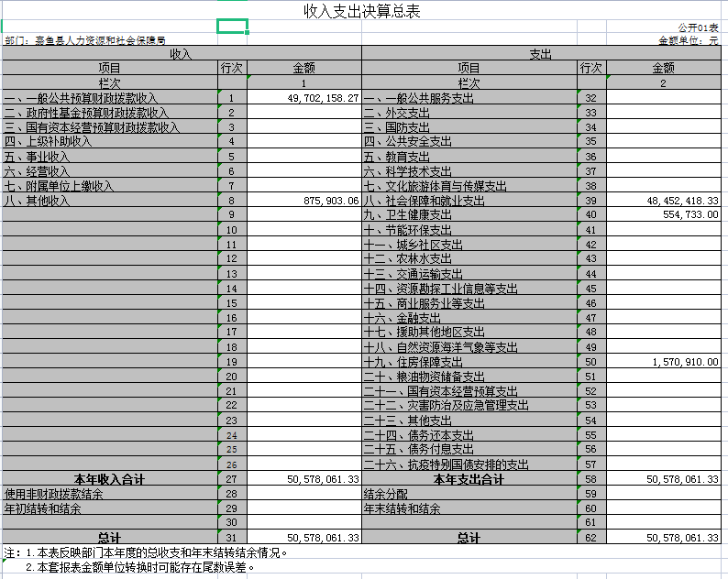Select 二十四、债务还本支出 cell
This screenshot has height=579, width=728.
(x=469, y=435)
